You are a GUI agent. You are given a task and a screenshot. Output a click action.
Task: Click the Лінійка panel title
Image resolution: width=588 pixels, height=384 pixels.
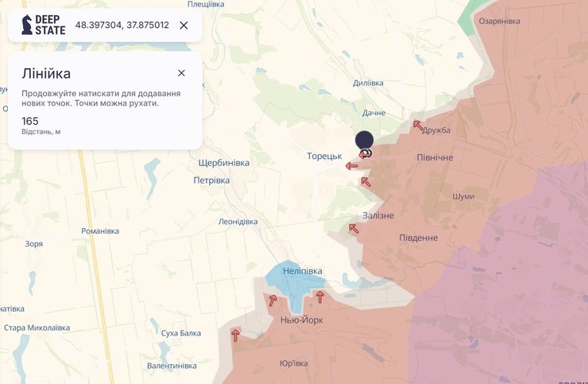tap(46, 74)
